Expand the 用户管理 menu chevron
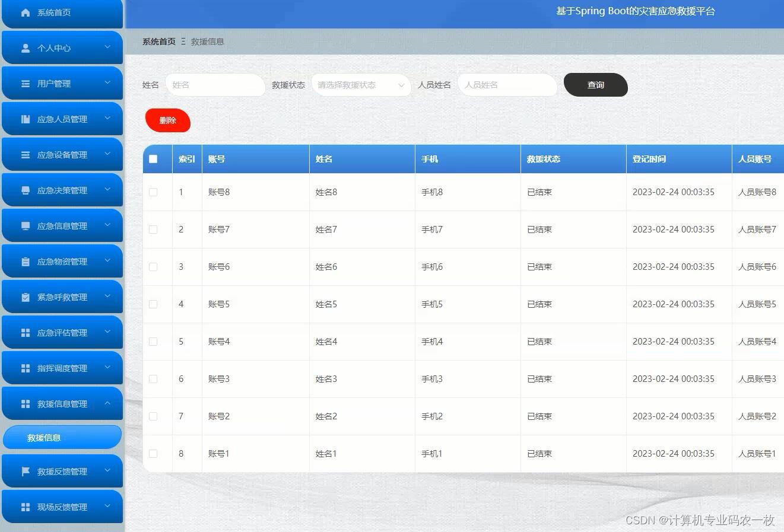Viewport: 784px width, 532px height. [107, 82]
